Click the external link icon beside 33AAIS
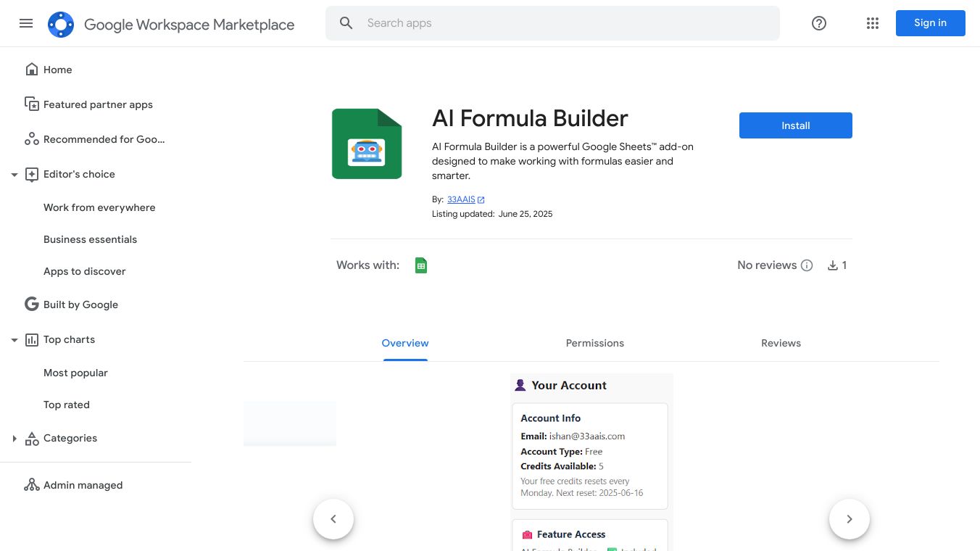The image size is (980, 551). pyautogui.click(x=481, y=199)
